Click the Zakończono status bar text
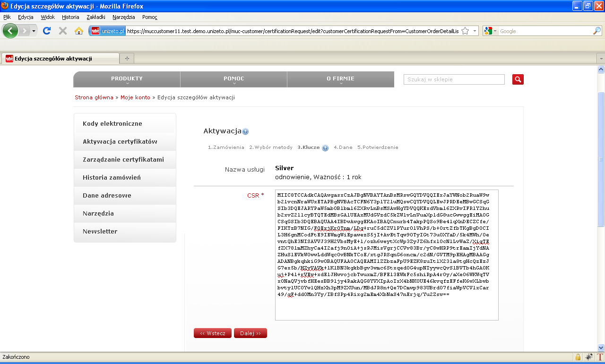605x364 pixels. 16,357
